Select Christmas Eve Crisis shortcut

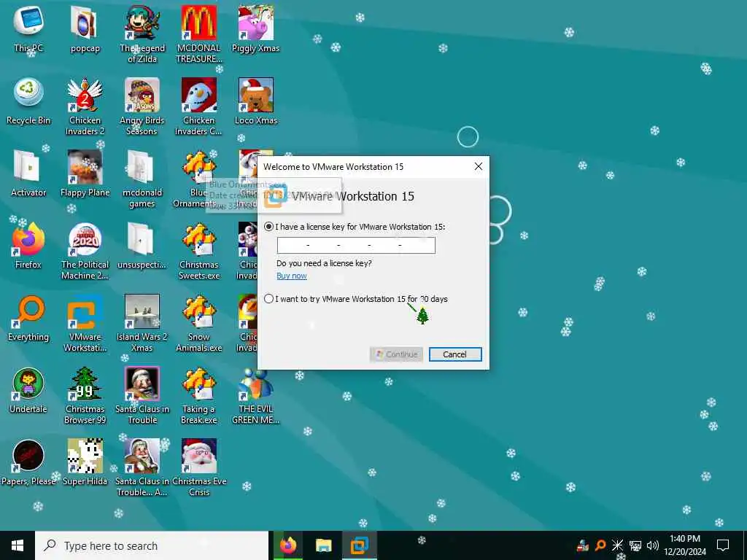(x=198, y=469)
